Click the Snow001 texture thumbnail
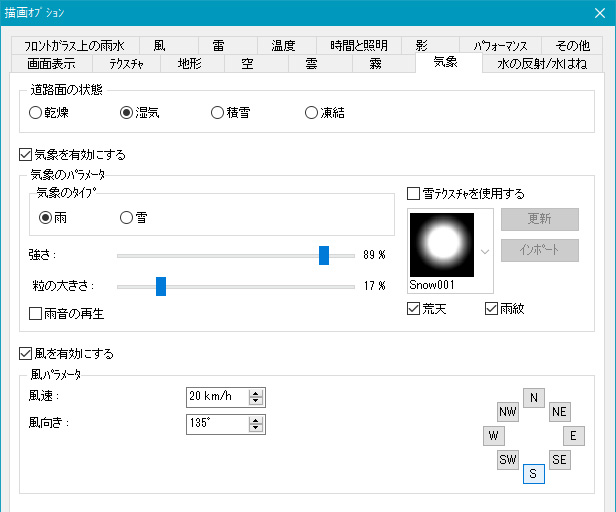Image resolution: width=616 pixels, height=512 pixels. [x=441, y=243]
